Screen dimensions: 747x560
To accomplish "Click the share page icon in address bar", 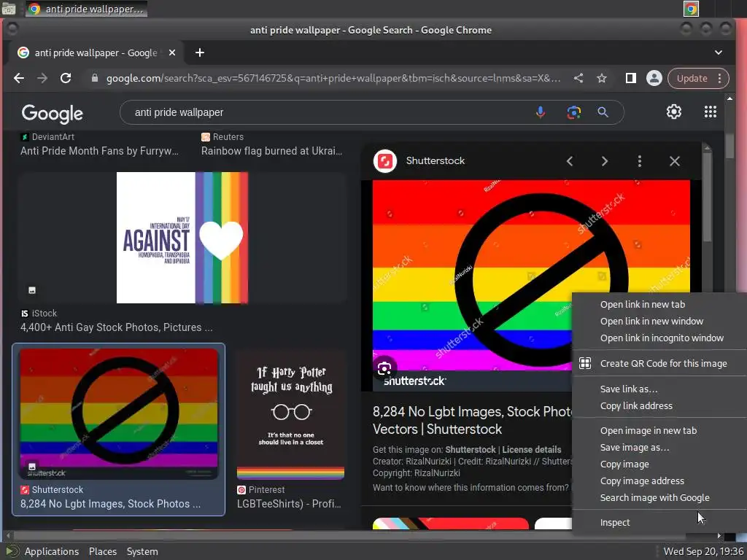I will tap(578, 78).
